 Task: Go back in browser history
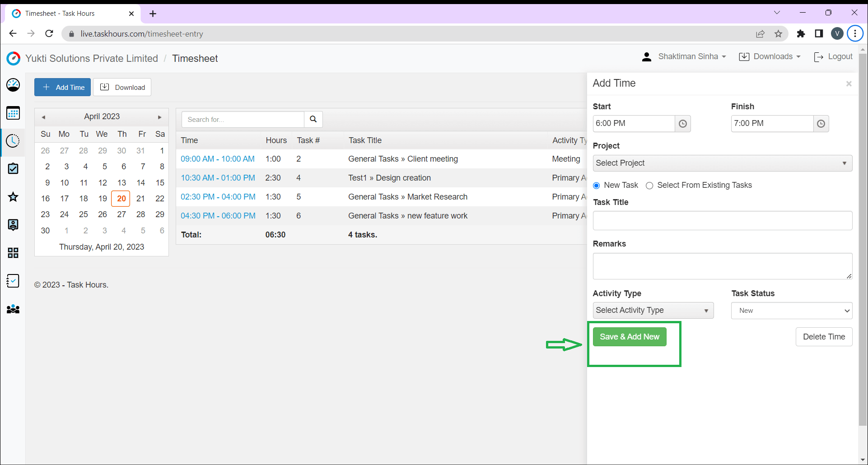pyautogui.click(x=13, y=33)
